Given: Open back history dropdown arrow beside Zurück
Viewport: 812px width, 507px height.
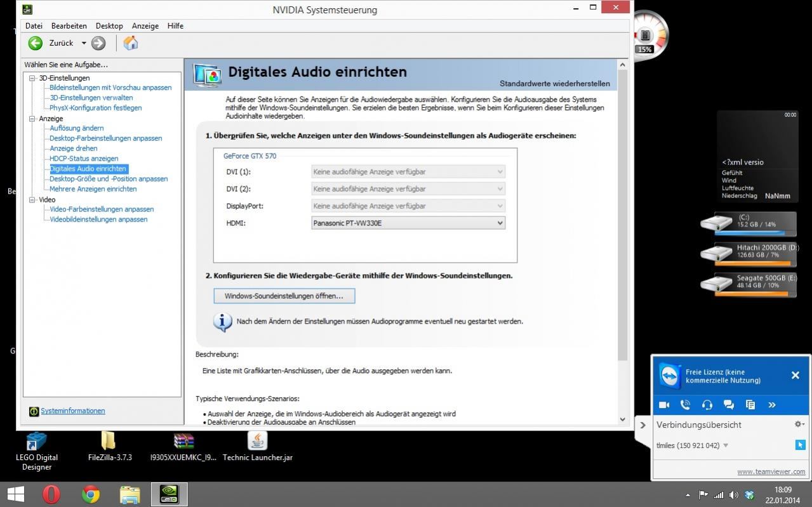Looking at the screenshot, I should [x=83, y=43].
